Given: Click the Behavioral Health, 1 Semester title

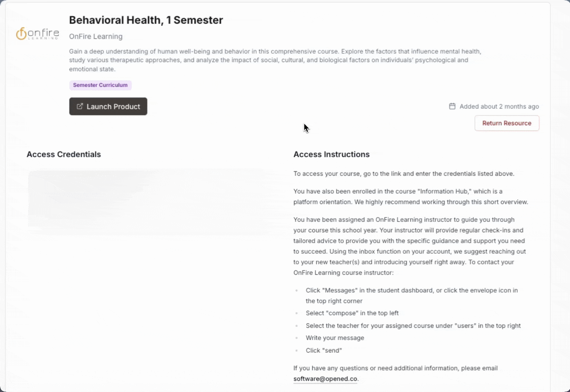Looking at the screenshot, I should [146, 20].
